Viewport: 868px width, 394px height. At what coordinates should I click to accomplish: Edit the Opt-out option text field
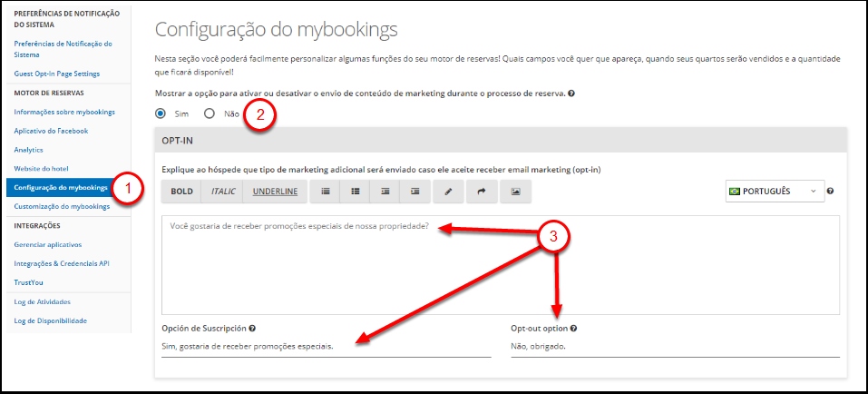[676, 347]
